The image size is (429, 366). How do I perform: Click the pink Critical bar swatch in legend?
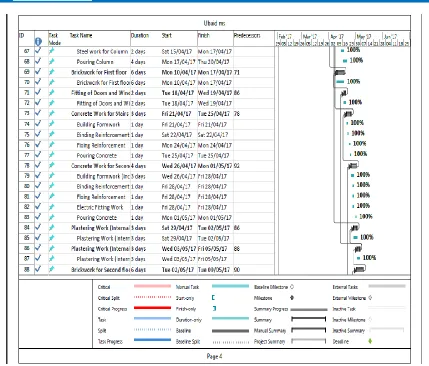[x=152, y=286]
